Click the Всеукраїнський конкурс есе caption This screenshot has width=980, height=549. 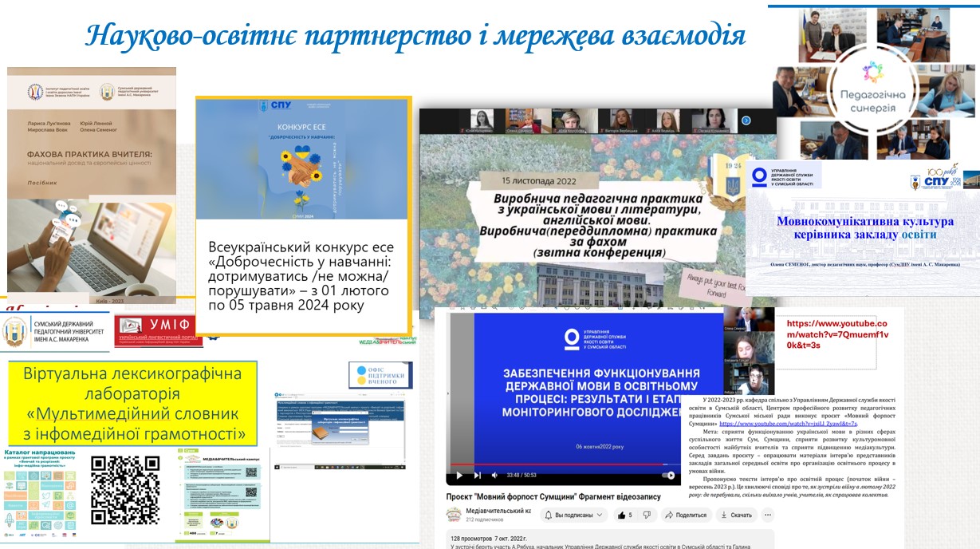pyautogui.click(x=300, y=276)
